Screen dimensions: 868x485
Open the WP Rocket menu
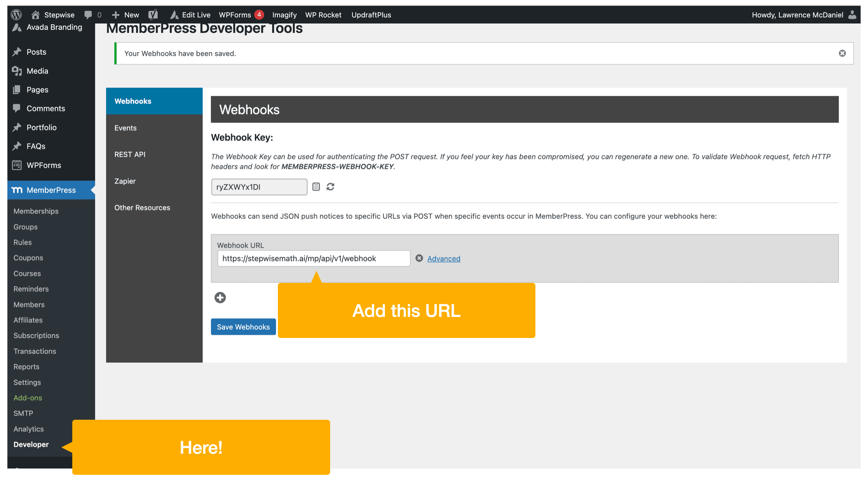(x=323, y=14)
